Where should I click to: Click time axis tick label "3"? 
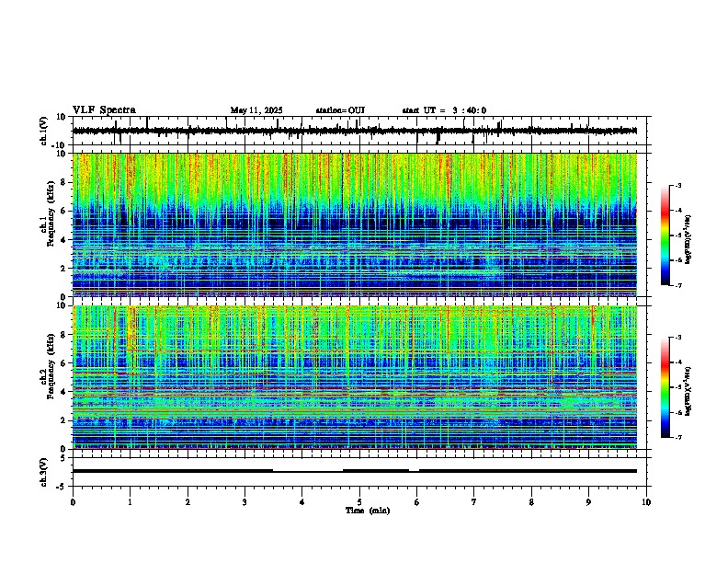[245, 502]
